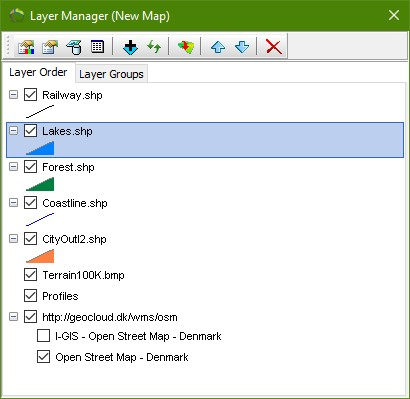Toggle visibility of Terrain100K.bmp checkbox
This screenshot has width=410, height=399.
point(30,275)
